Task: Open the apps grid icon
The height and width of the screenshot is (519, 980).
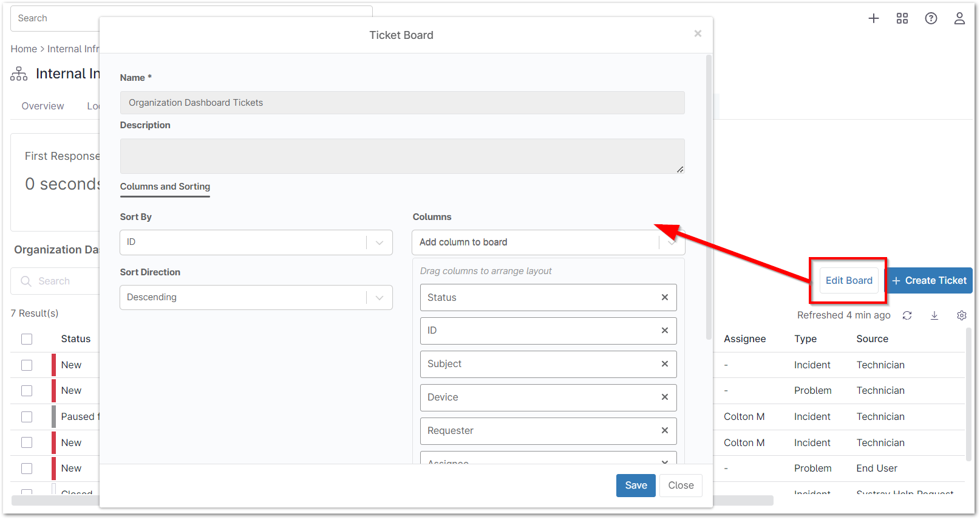Action: 902,18
